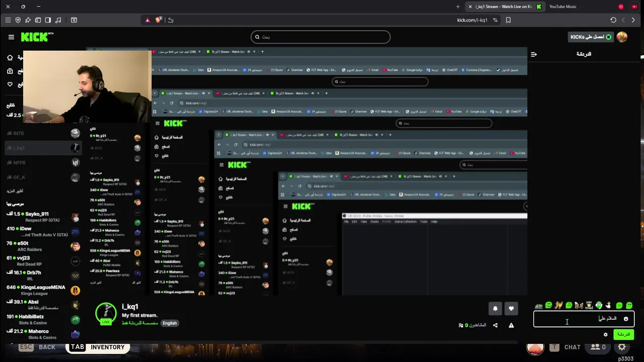Open e50t ARC Raiders channel
Image resolution: width=644 pixels, height=362 pixels.
click(x=42, y=246)
